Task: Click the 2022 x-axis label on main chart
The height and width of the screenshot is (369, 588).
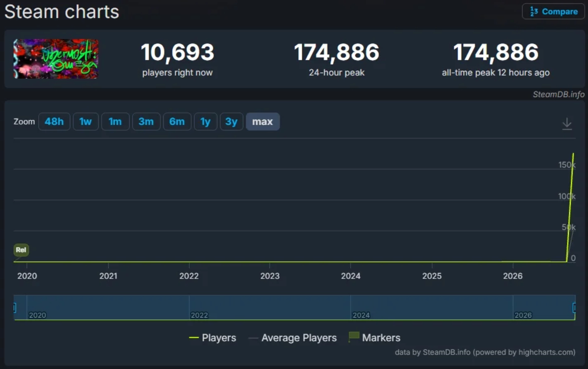Action: tap(189, 276)
